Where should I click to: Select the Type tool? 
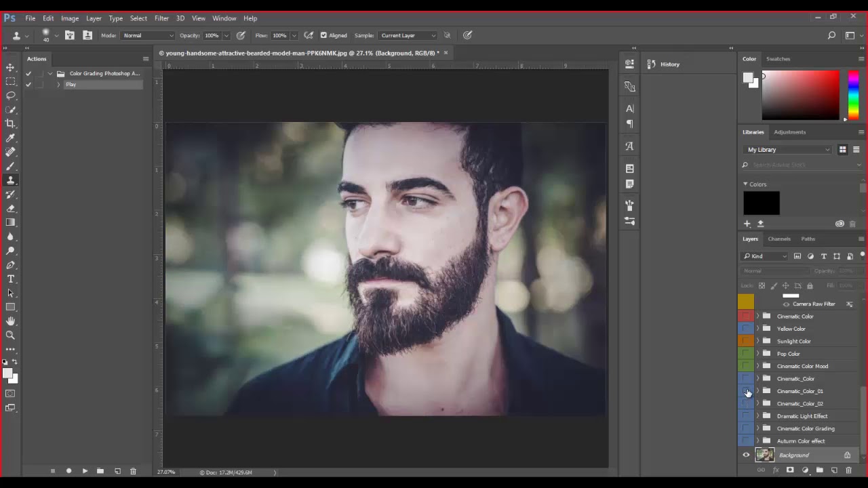[x=11, y=279]
